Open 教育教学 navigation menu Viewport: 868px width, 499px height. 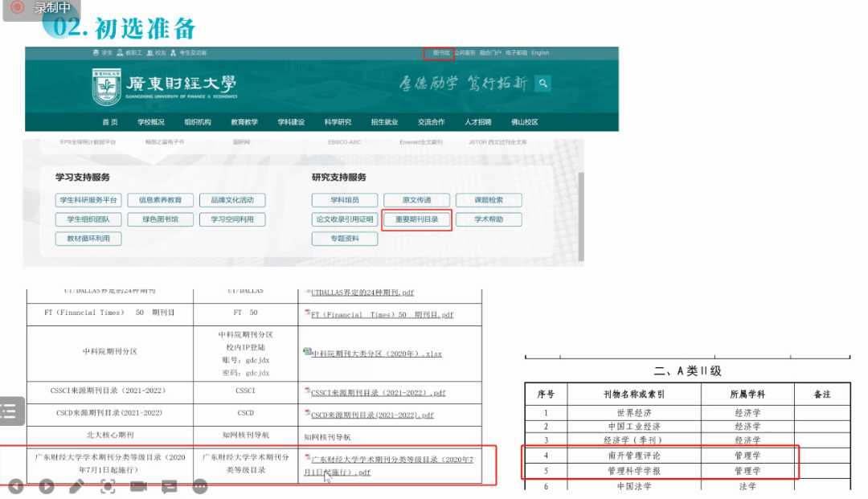tap(244, 121)
